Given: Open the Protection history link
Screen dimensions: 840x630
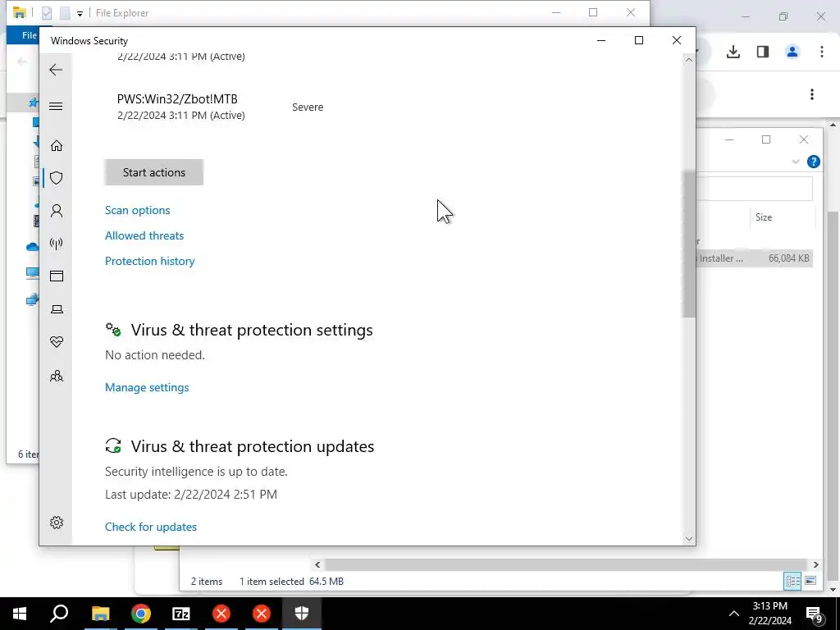Looking at the screenshot, I should [149, 261].
